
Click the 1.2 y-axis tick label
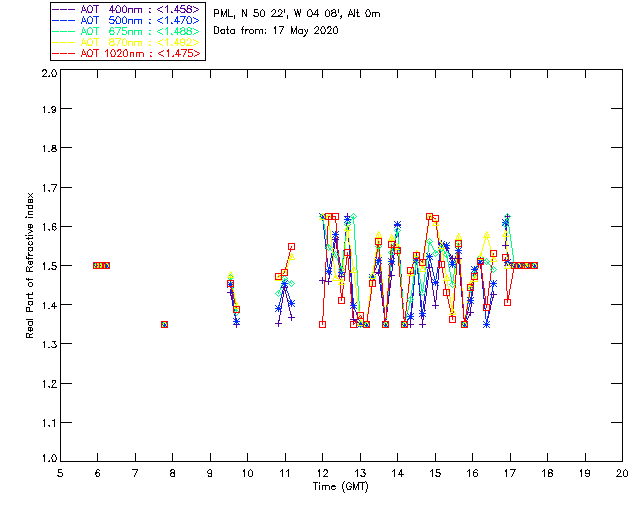point(49,384)
